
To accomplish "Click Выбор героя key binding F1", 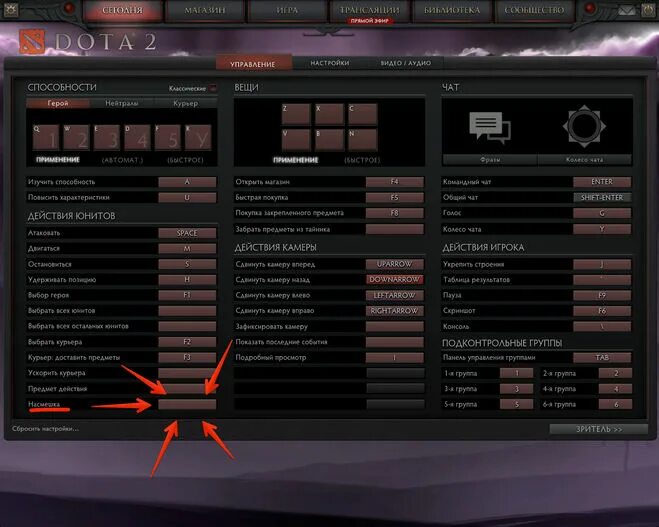I will click(x=187, y=295).
